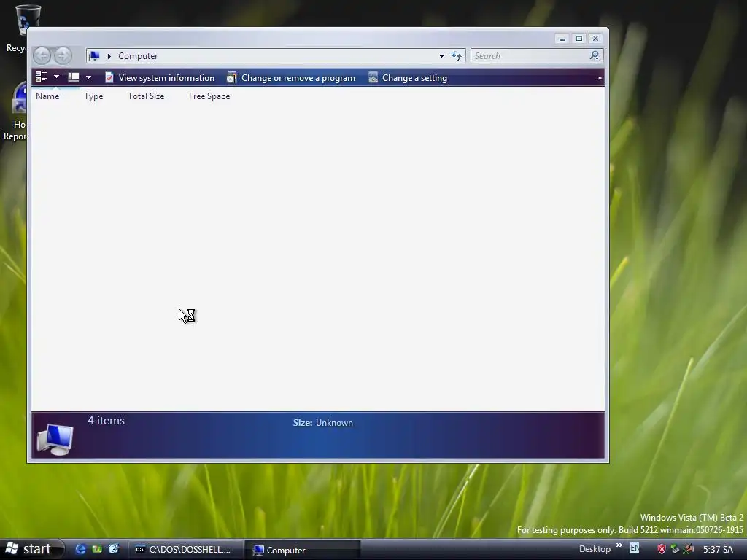The width and height of the screenshot is (747, 560).
Task: Click the search magnifier icon
Action: (x=594, y=55)
